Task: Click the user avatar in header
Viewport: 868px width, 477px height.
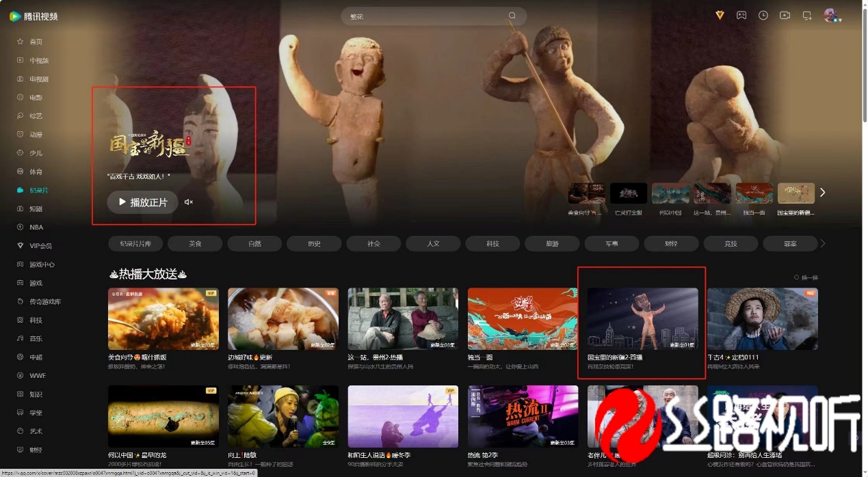Action: 830,15
